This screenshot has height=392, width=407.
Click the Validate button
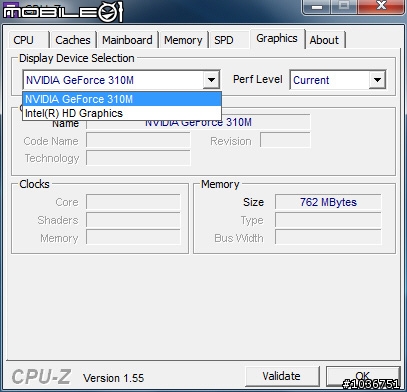coord(282,376)
